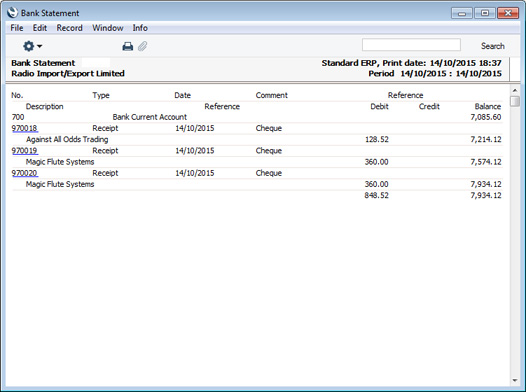Open the gear operations menu
This screenshot has width=526, height=392.
tap(29, 46)
